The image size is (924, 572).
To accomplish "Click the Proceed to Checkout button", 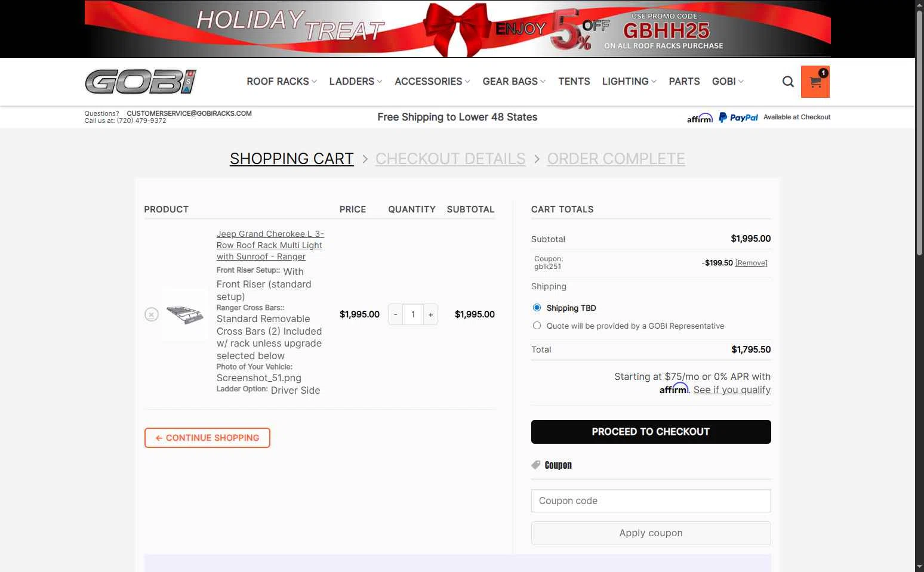I will (x=651, y=432).
